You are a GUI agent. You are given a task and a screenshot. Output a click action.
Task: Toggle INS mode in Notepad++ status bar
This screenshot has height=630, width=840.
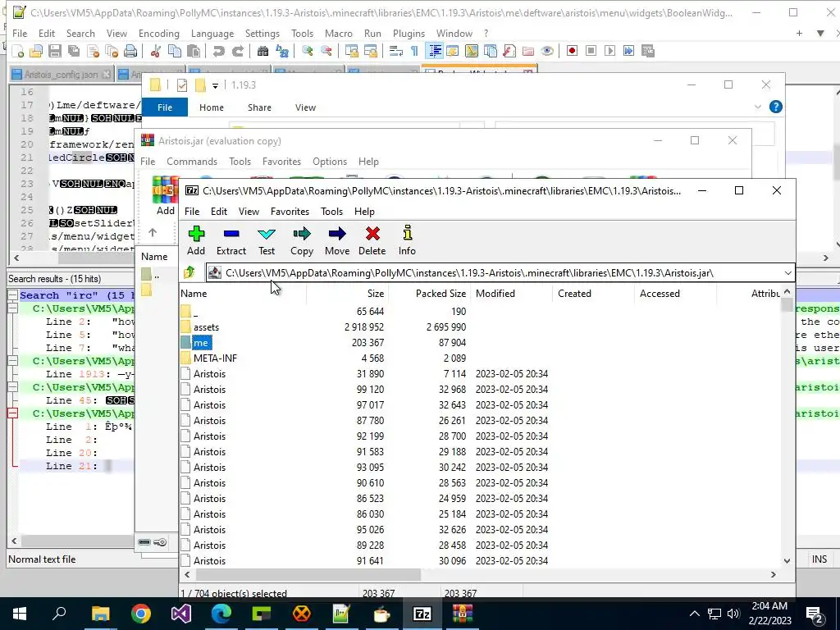[819, 559]
